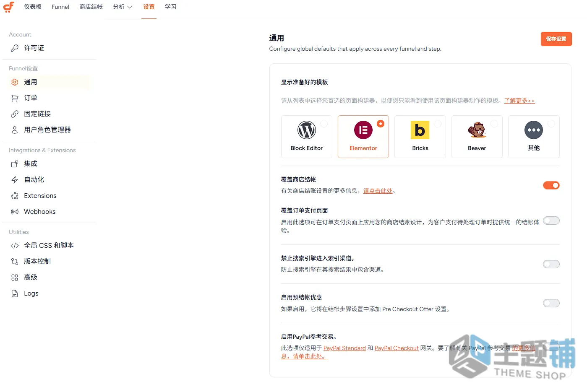The width and height of the screenshot is (587, 392).
Task: Select the Elementor radio button
Action: click(x=381, y=124)
